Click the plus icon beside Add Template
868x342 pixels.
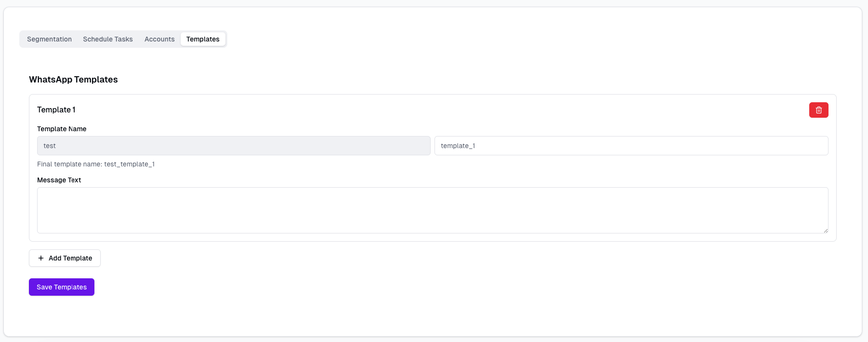coord(41,258)
